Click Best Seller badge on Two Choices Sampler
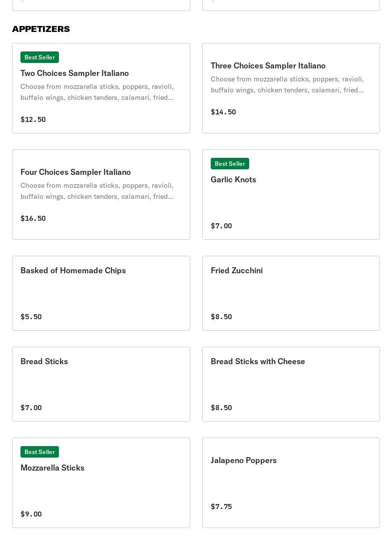 (39, 57)
